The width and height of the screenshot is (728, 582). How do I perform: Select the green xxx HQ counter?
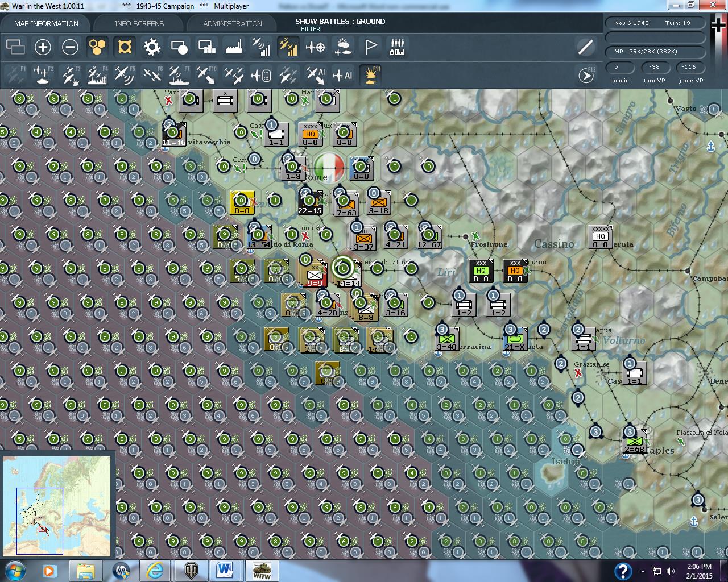click(481, 271)
